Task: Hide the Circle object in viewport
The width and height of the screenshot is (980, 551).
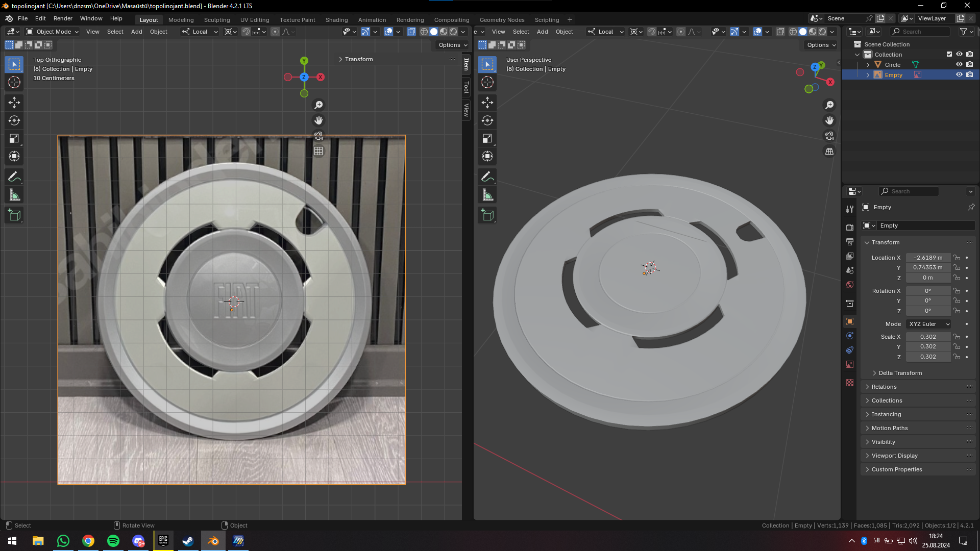Action: tap(959, 64)
